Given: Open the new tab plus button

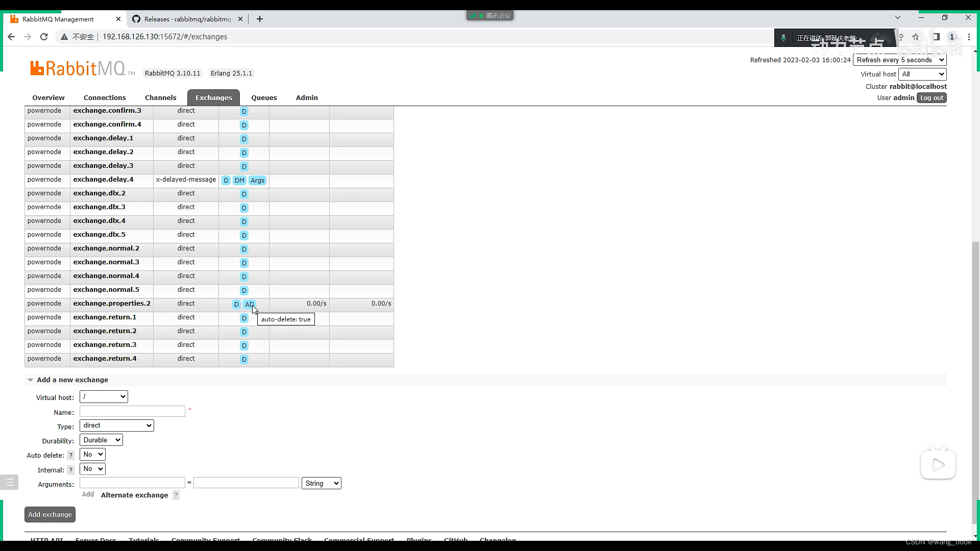Looking at the screenshot, I should coord(260,19).
